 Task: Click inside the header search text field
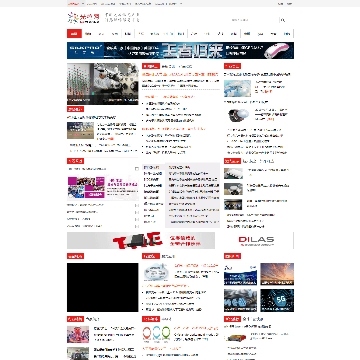click(x=253, y=20)
